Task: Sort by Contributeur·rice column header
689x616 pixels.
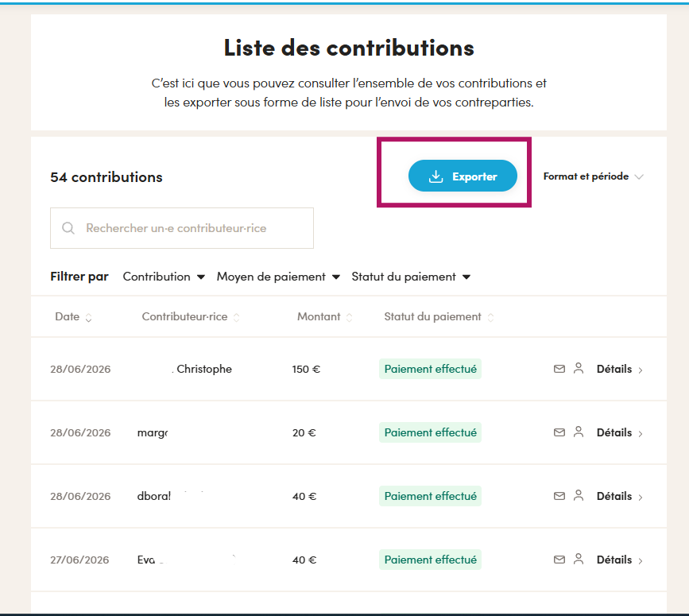Action: (x=191, y=317)
